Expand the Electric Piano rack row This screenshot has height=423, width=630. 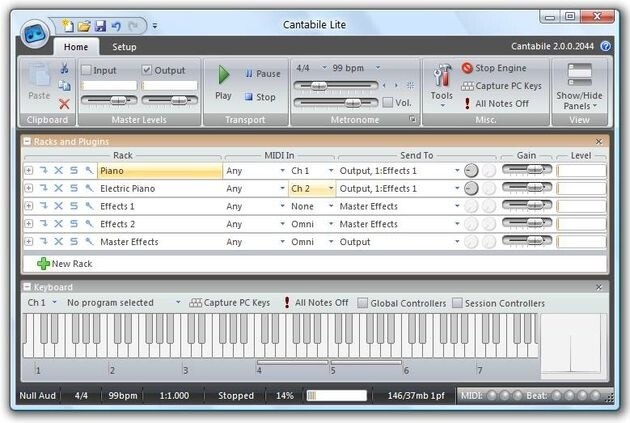(x=29, y=188)
